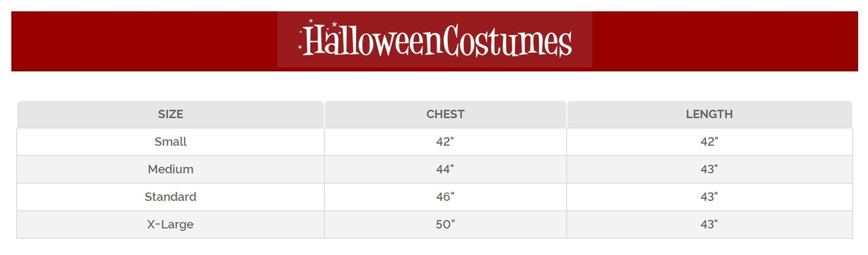Click Medium length value 43"
The image size is (868, 255).
coord(709,169)
